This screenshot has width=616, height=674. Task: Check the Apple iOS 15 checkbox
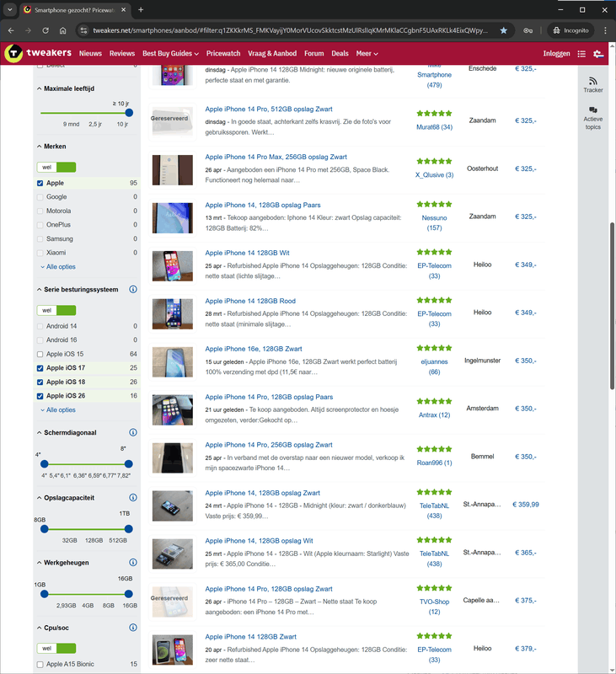pos(40,354)
